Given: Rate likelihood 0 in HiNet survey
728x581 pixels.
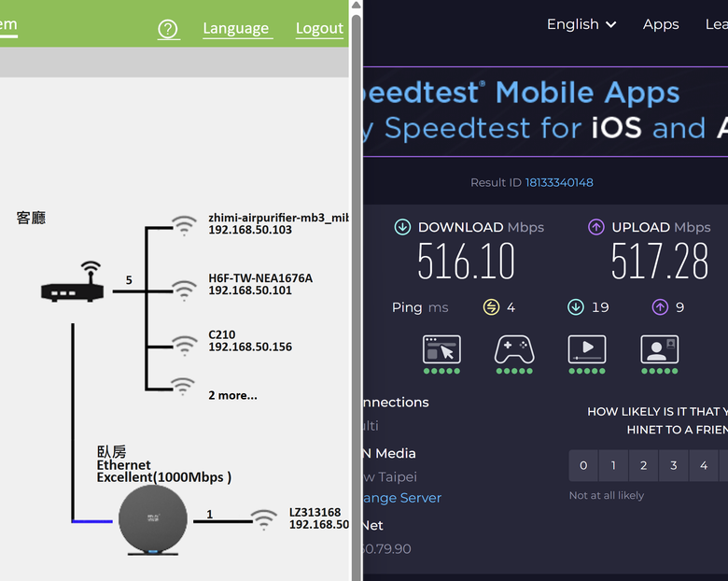Looking at the screenshot, I should pos(583,465).
